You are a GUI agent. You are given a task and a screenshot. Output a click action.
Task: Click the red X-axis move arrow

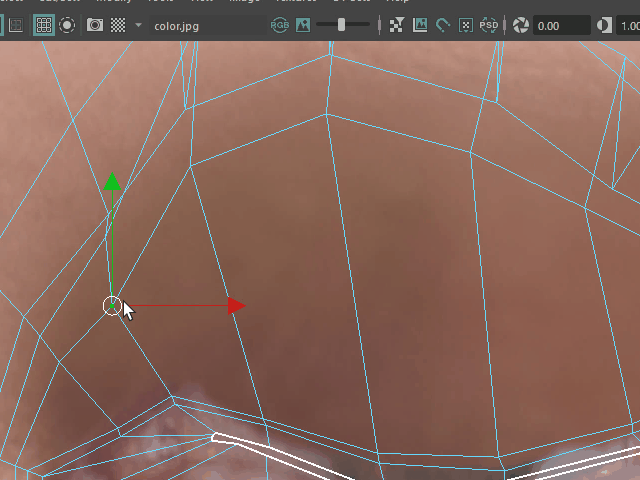[236, 306]
